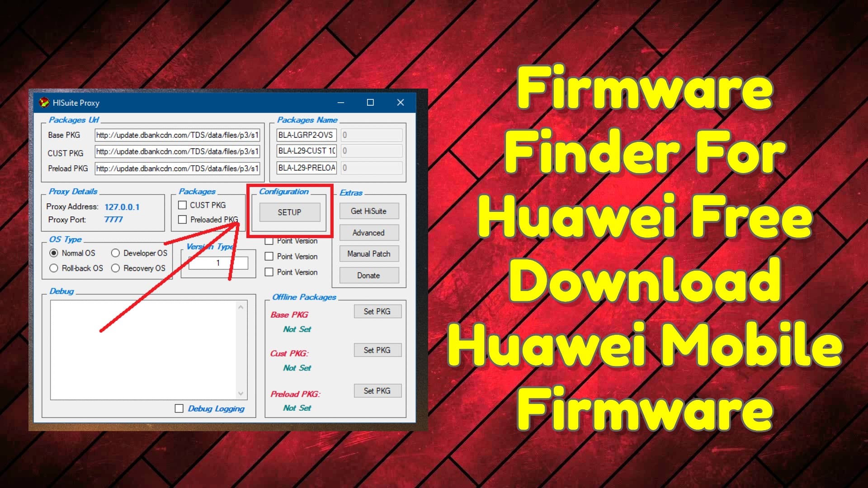Viewport: 868px width, 488px height.
Task: Click CUST PKG name field BLA-L29
Action: coord(304,151)
